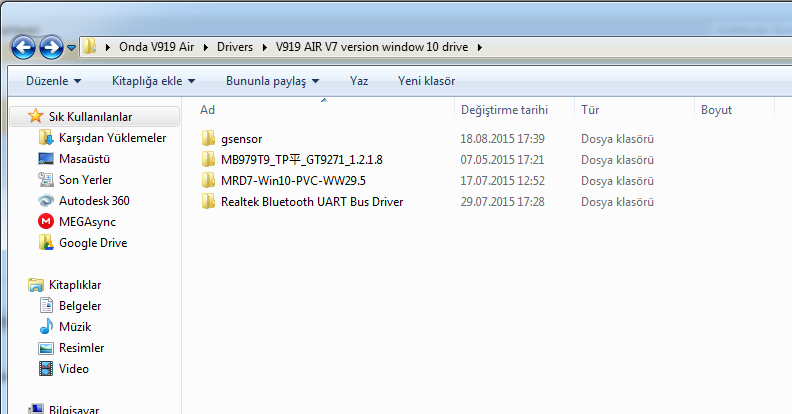Viewport: 792px width, 414px height.
Task: Navigate to Onda V919 Air breadcrumb
Action: pos(157,47)
